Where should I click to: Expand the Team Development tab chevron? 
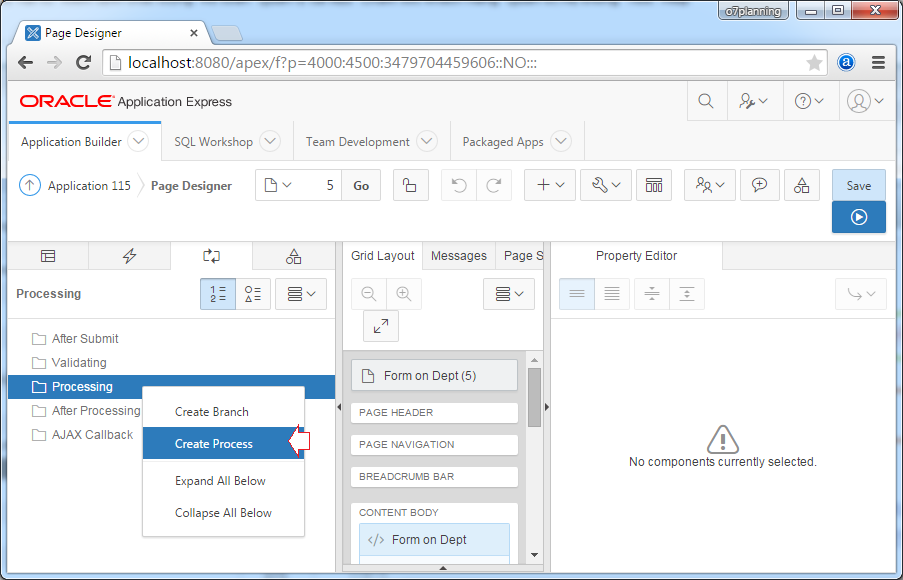click(x=427, y=141)
